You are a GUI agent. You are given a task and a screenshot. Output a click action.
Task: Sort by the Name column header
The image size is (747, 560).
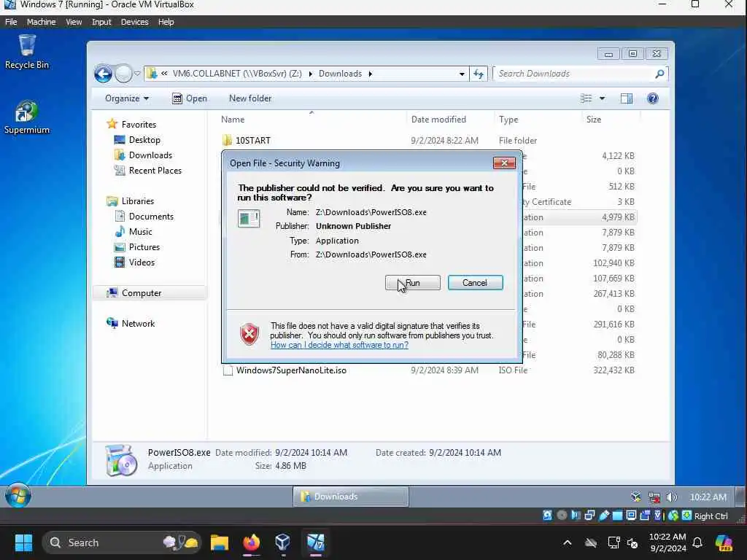tap(233, 120)
